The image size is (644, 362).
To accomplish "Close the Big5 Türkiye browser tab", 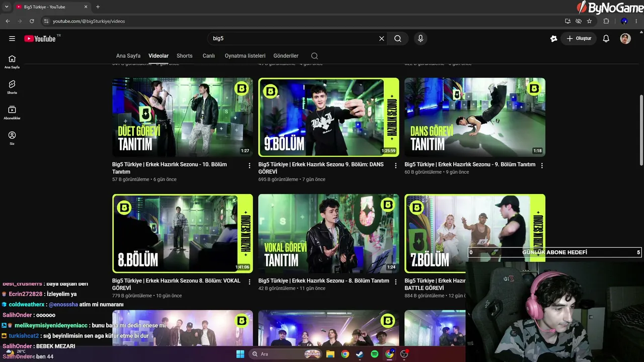I will tap(86, 7).
